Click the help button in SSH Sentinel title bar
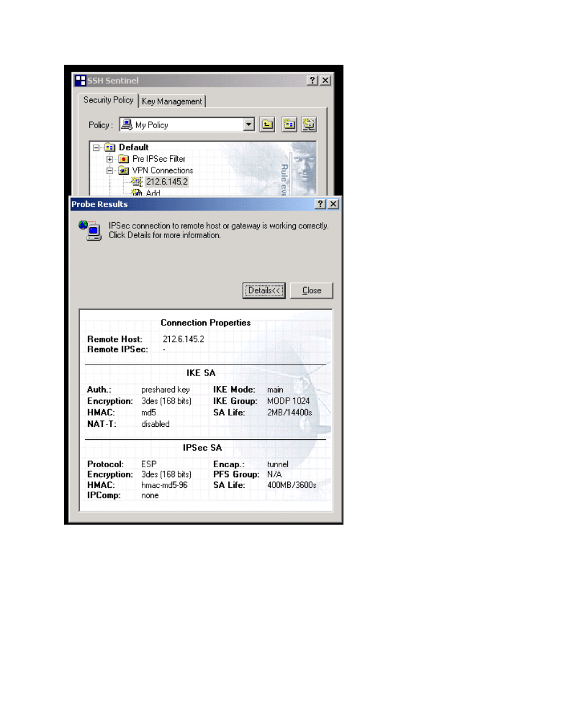This screenshot has height=728, width=583. click(312, 81)
